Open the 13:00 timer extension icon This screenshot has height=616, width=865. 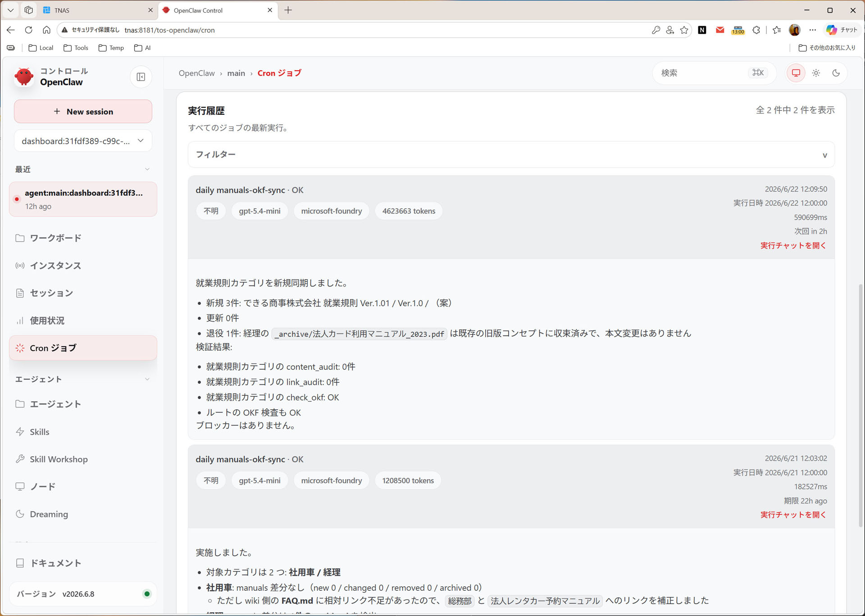[738, 30]
